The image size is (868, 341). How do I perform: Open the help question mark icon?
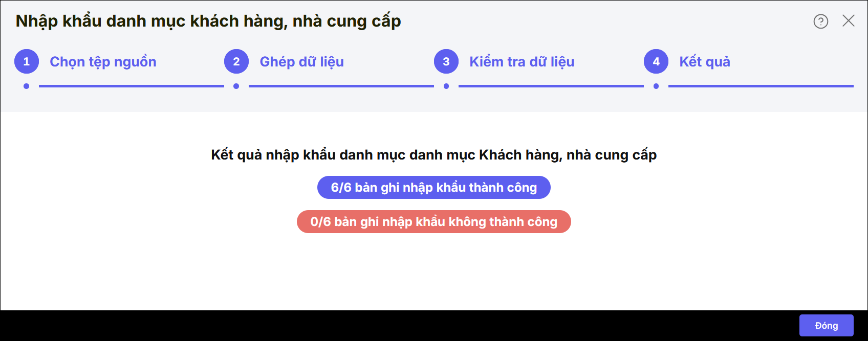820,21
